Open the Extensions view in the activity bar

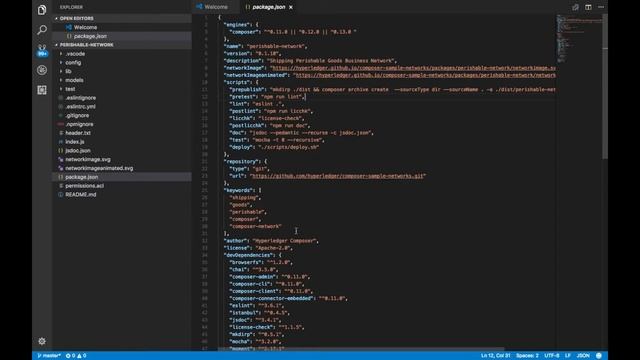(x=42, y=90)
